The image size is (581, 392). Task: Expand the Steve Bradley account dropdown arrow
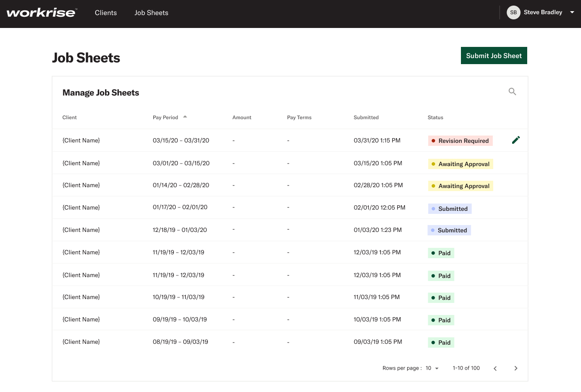point(572,12)
